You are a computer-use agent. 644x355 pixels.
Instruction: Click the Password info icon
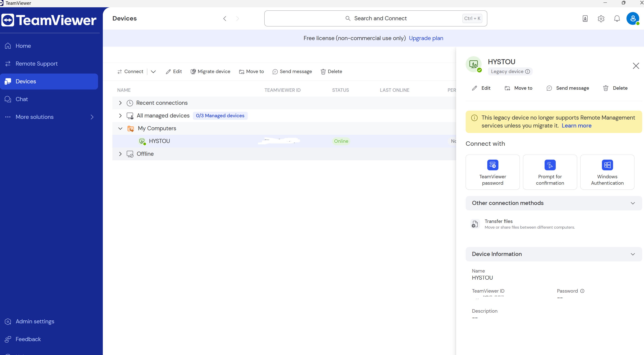pyautogui.click(x=582, y=291)
